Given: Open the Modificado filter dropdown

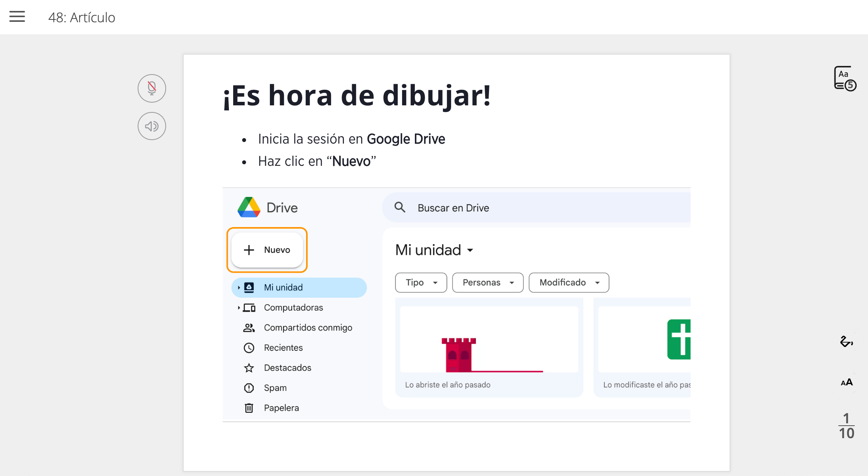Looking at the screenshot, I should 569,282.
